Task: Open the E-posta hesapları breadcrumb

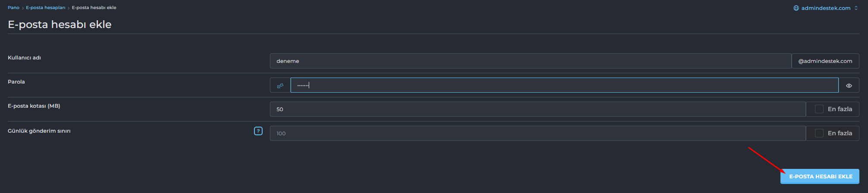Action: 46,8
